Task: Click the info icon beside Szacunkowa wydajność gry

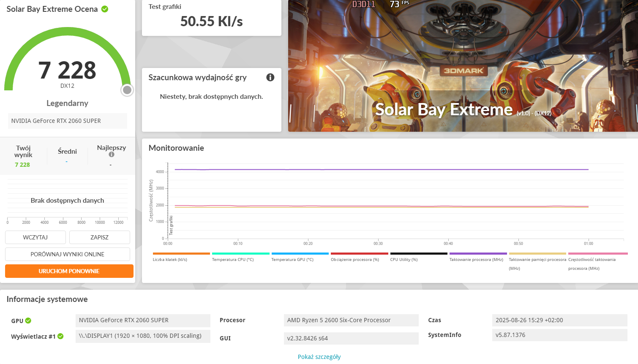Action: click(x=270, y=77)
